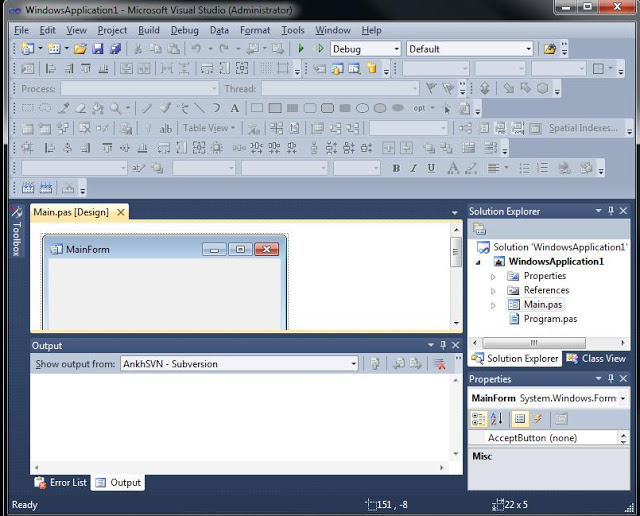
Task: Click the Solution Explorer horizontal scrollbar thumb
Action: [x=534, y=343]
